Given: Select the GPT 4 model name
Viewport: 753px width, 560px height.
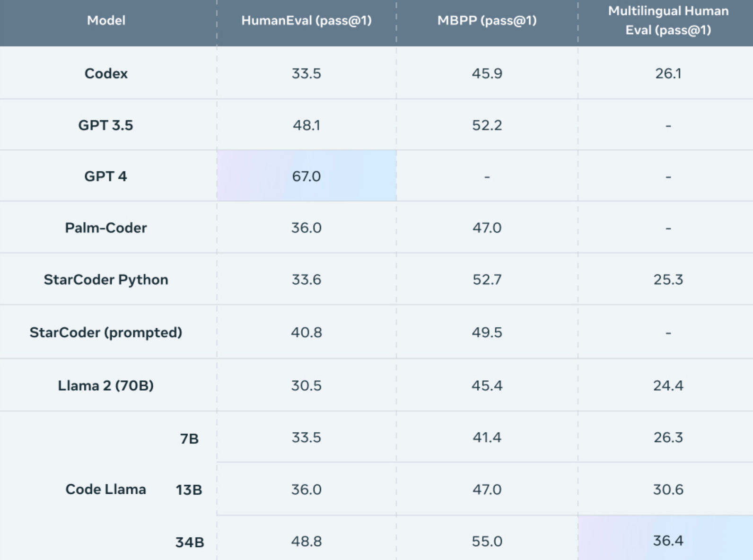Looking at the screenshot, I should click(105, 176).
